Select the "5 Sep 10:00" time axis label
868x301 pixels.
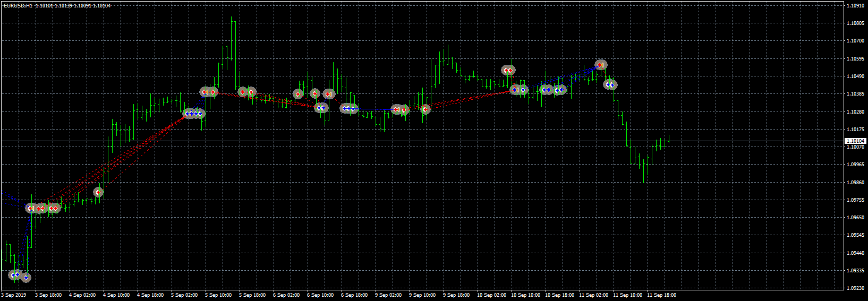[x=218, y=295]
